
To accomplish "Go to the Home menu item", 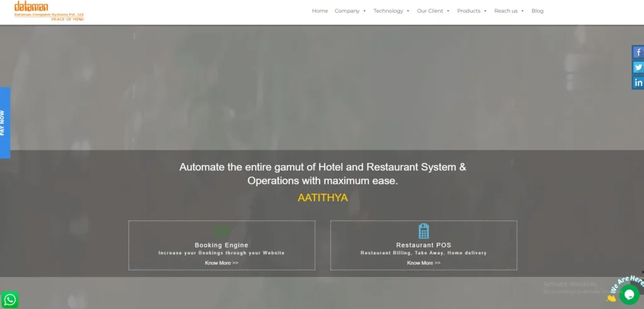I will [x=320, y=11].
